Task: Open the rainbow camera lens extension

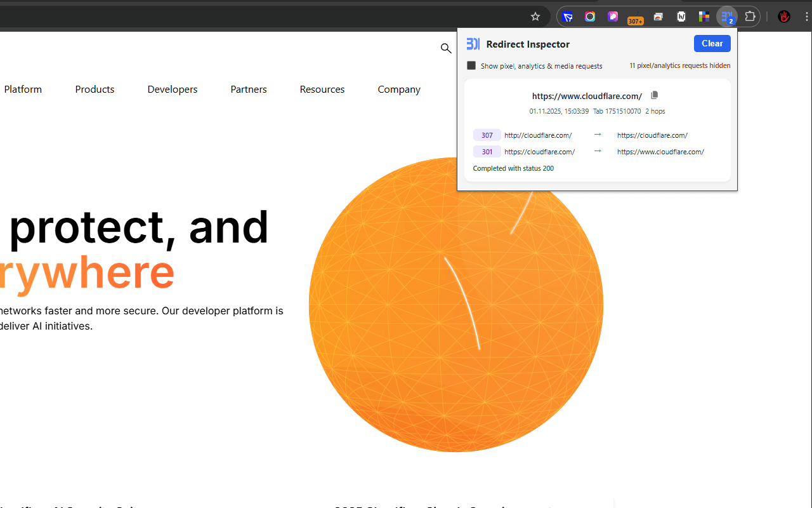Action: pos(590,17)
